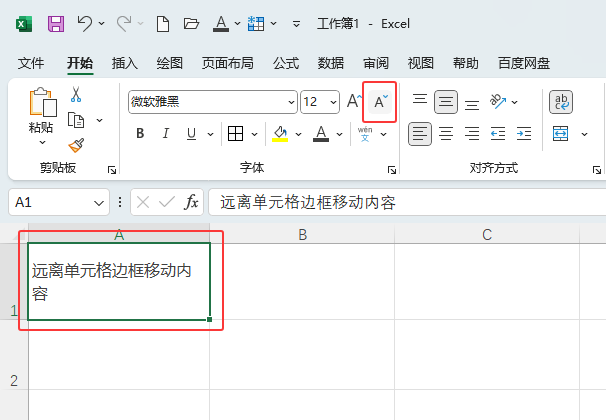The width and height of the screenshot is (606, 420).
Task: Expand fill color palette arrow
Action: coord(298,134)
